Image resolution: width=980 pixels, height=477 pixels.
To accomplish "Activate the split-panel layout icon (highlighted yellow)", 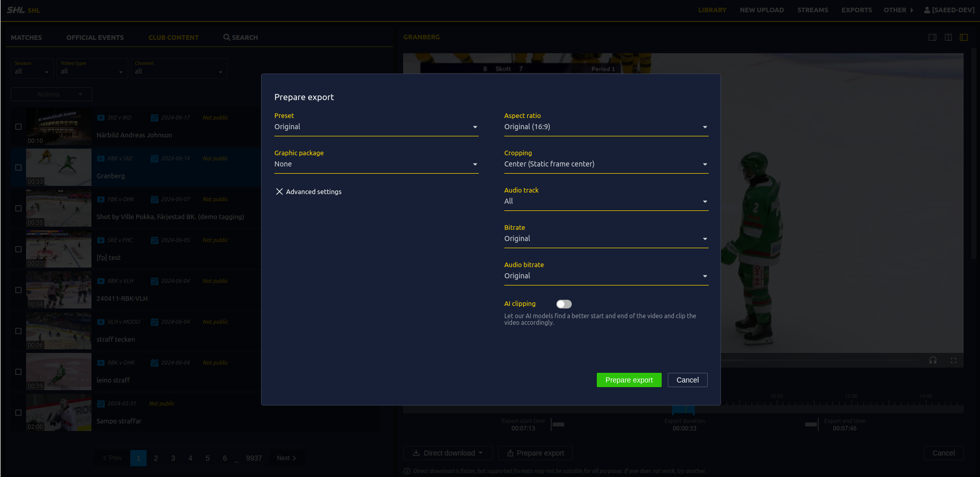I will 964,37.
